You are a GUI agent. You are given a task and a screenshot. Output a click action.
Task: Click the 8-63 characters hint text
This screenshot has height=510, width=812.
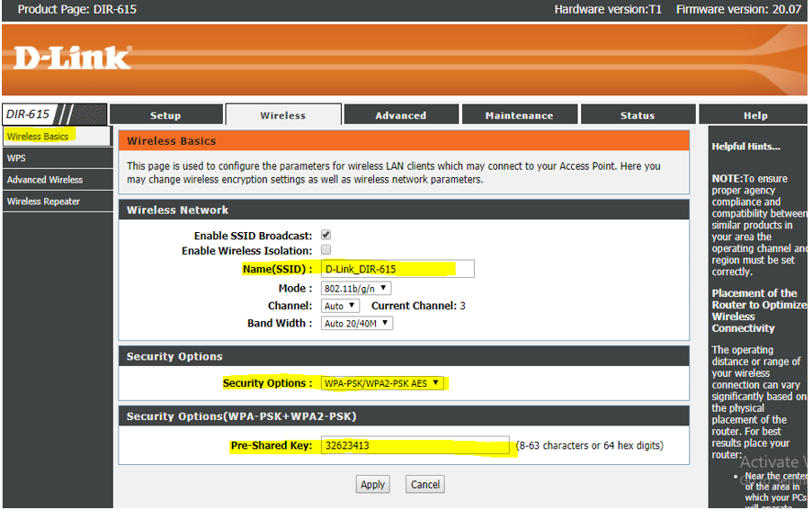pos(590,446)
